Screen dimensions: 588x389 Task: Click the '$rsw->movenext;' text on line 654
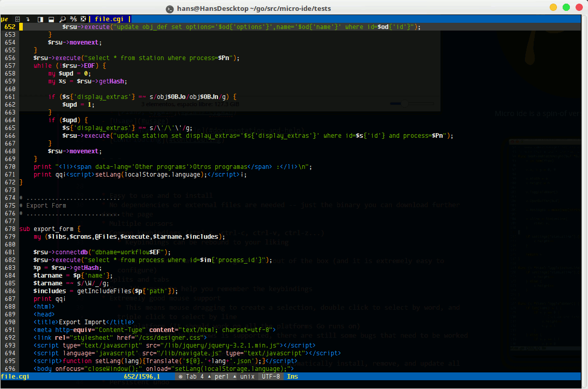[75, 42]
